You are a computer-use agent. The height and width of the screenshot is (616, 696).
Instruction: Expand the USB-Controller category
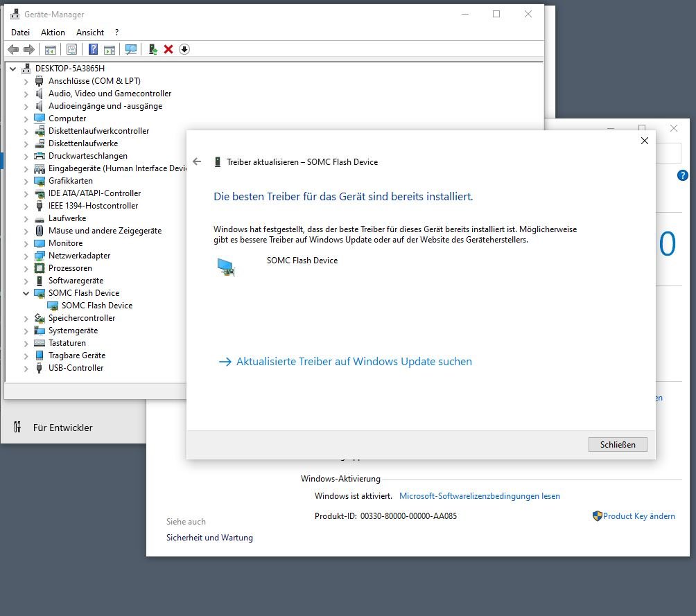pyautogui.click(x=26, y=369)
